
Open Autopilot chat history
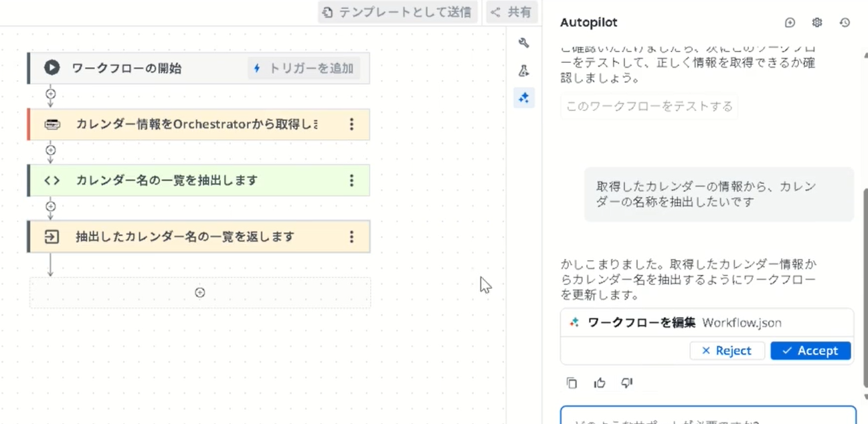tap(845, 23)
